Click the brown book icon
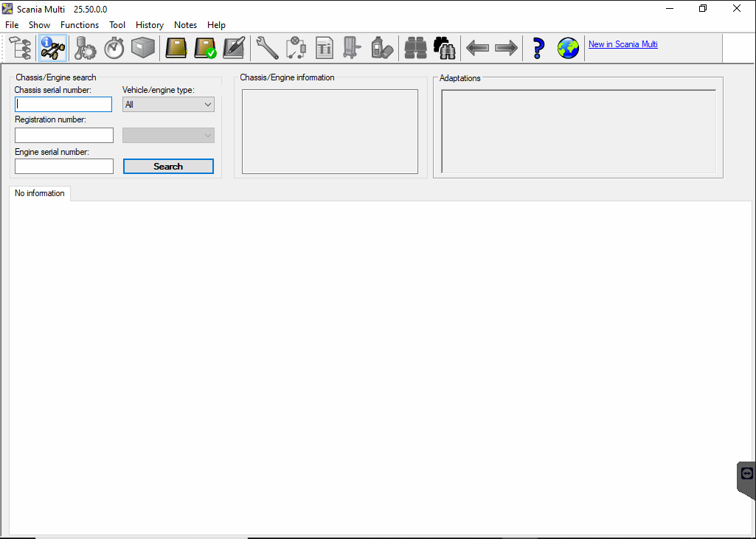Viewport: 756px width, 539px height. (176, 49)
